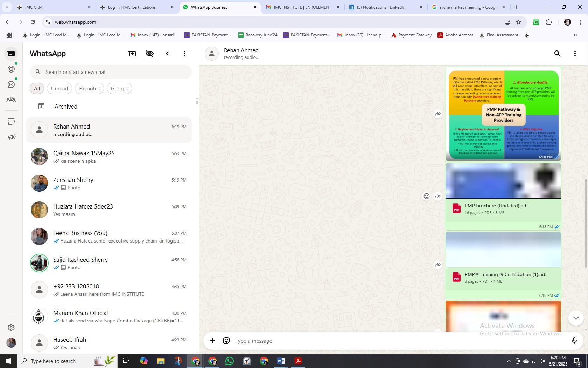588x368 pixels.
Task: Open browser tab search dropdown
Action: [x=7, y=7]
